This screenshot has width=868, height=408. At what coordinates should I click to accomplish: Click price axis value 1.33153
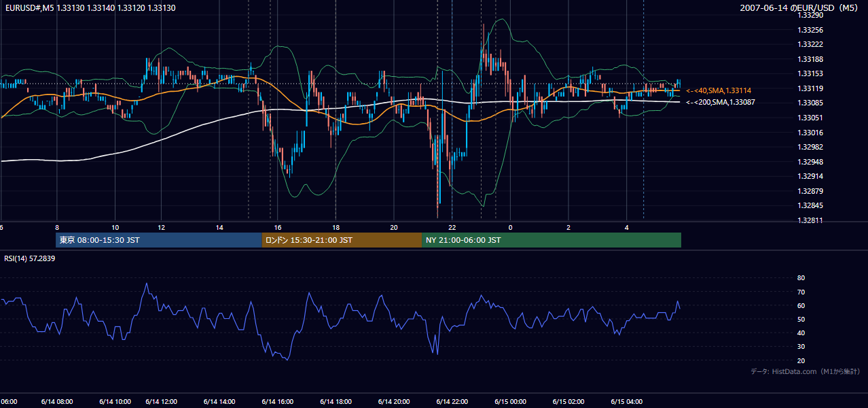(810, 73)
